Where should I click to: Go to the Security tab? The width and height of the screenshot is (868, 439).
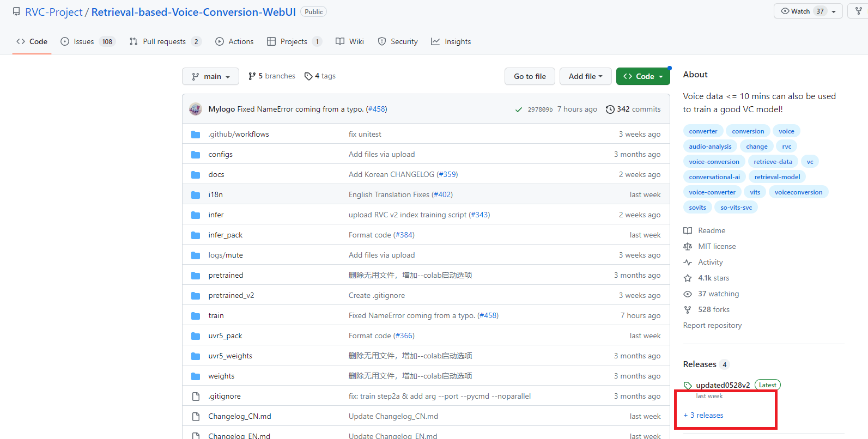click(398, 41)
